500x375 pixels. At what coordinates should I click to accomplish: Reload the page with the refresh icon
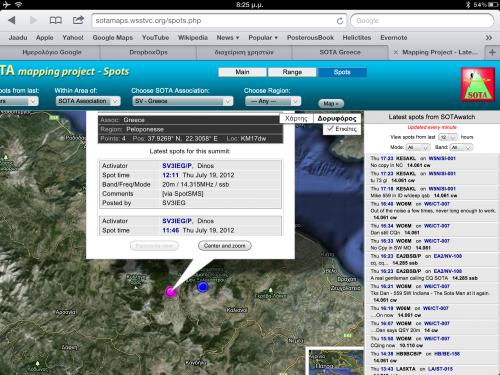tap(340, 21)
